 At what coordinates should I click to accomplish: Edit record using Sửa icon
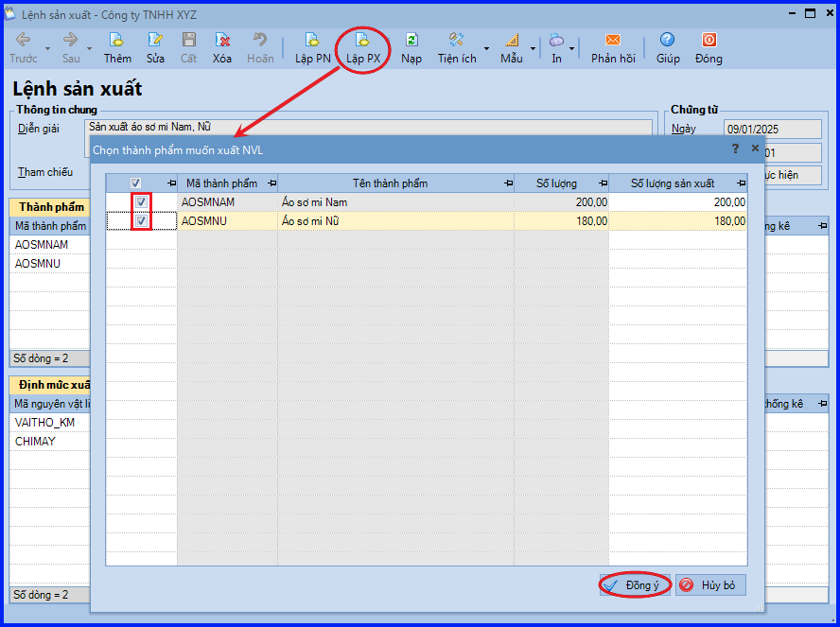pyautogui.click(x=155, y=40)
